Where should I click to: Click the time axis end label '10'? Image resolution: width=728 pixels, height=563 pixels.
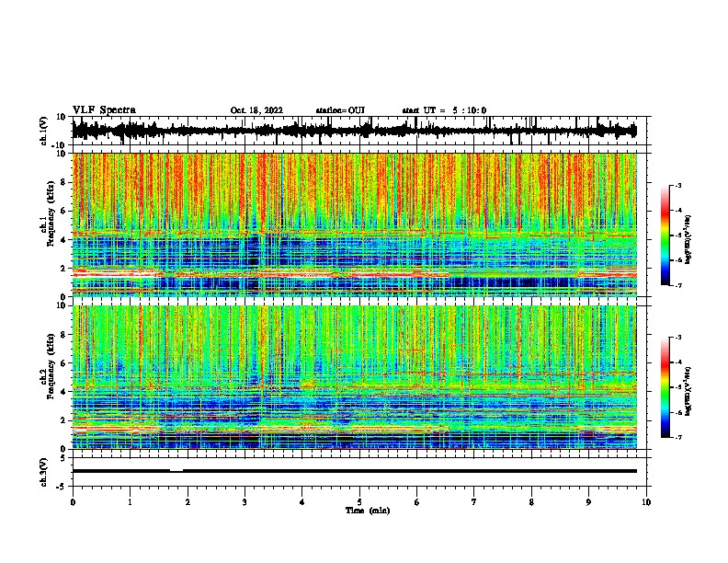point(646,502)
